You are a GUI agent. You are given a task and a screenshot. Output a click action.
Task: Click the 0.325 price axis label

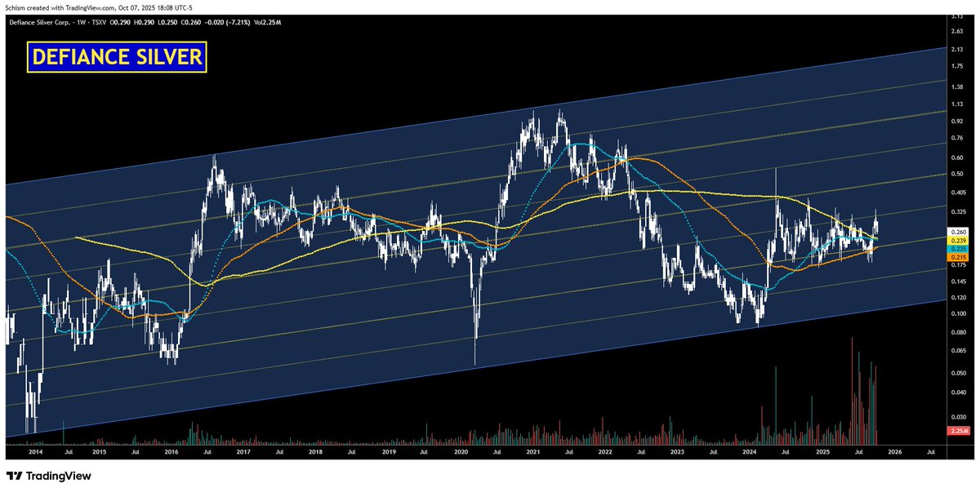(x=959, y=211)
